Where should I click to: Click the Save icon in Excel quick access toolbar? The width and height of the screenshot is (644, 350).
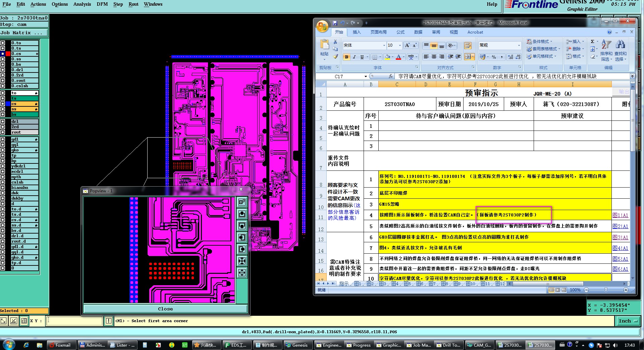click(x=335, y=23)
